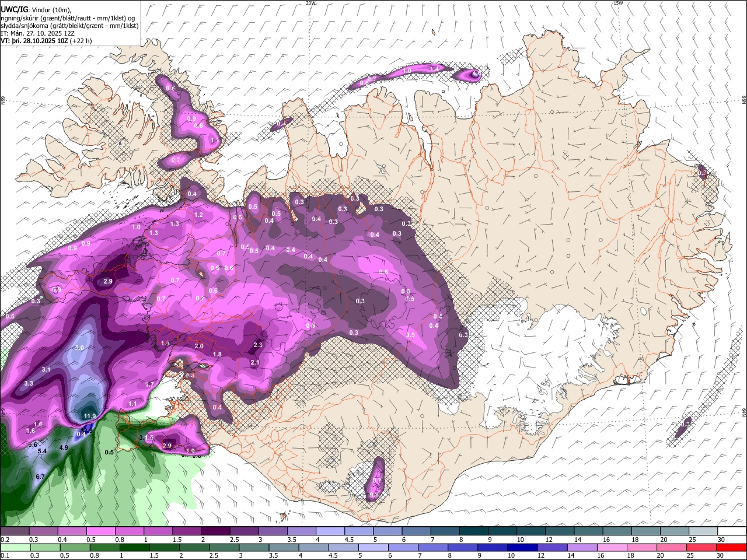Click the 11.9 precipitation value on the map
The height and width of the screenshot is (560, 747).
(x=89, y=416)
